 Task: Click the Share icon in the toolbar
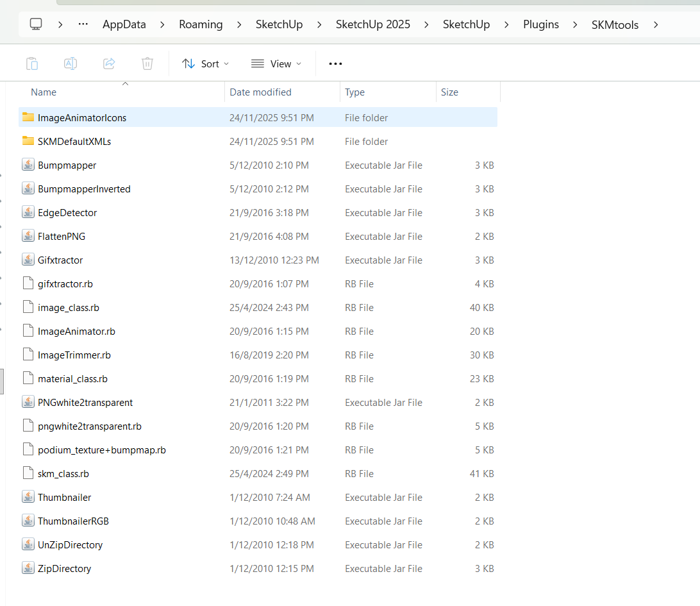click(109, 63)
